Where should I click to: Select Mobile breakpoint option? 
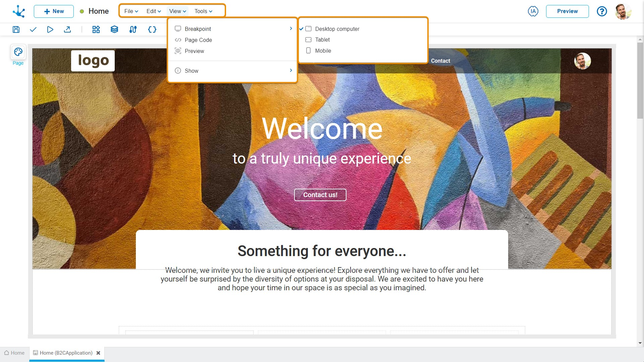[x=323, y=51]
